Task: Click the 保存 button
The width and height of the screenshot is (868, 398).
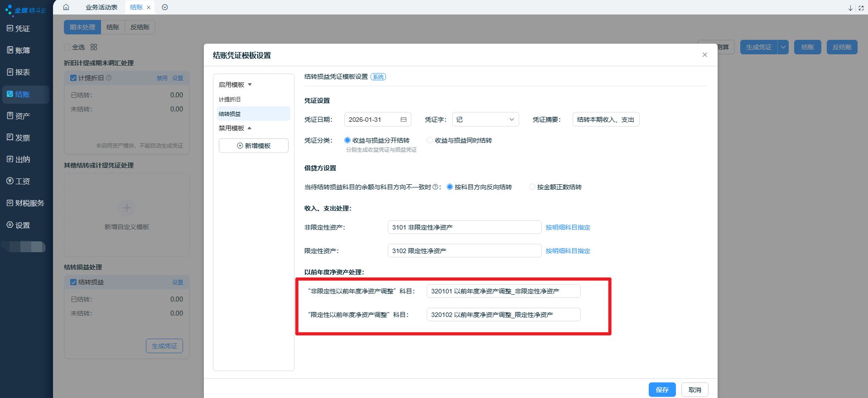Action: coord(662,390)
